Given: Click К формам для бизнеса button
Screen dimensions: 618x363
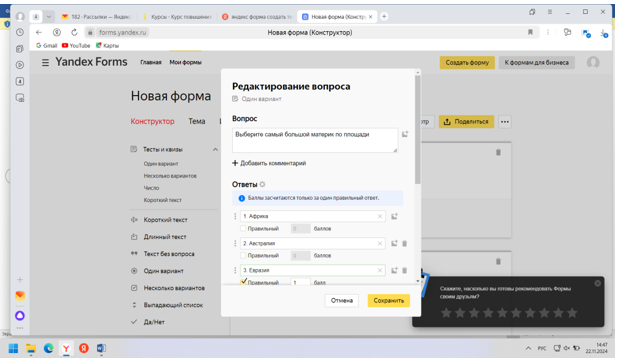Looking at the screenshot, I should pyautogui.click(x=536, y=62).
